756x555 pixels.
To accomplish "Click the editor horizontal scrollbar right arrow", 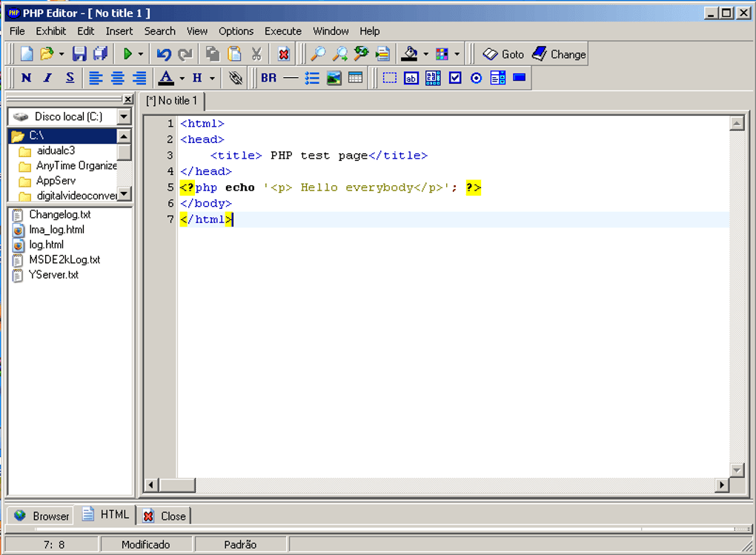I will 721,485.
